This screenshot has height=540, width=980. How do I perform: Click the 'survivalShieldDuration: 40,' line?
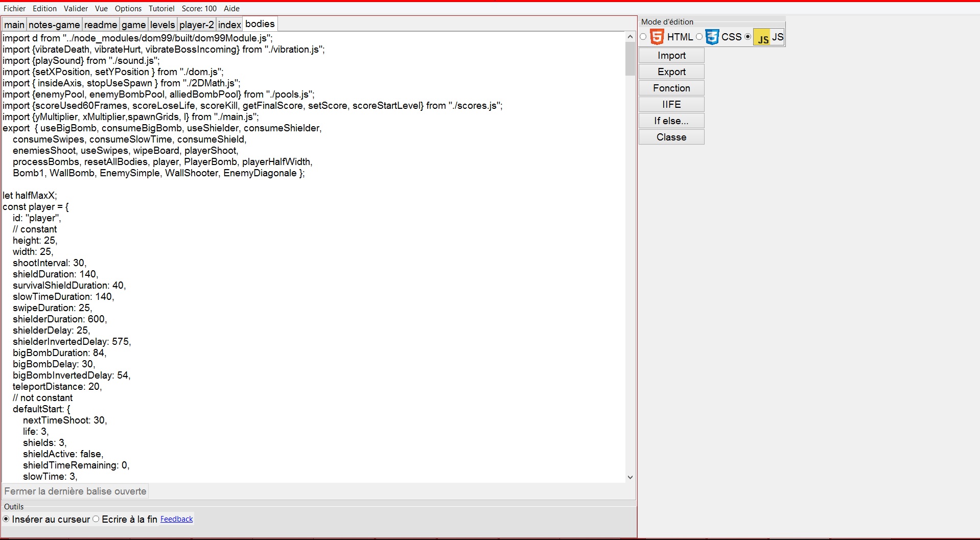click(69, 285)
